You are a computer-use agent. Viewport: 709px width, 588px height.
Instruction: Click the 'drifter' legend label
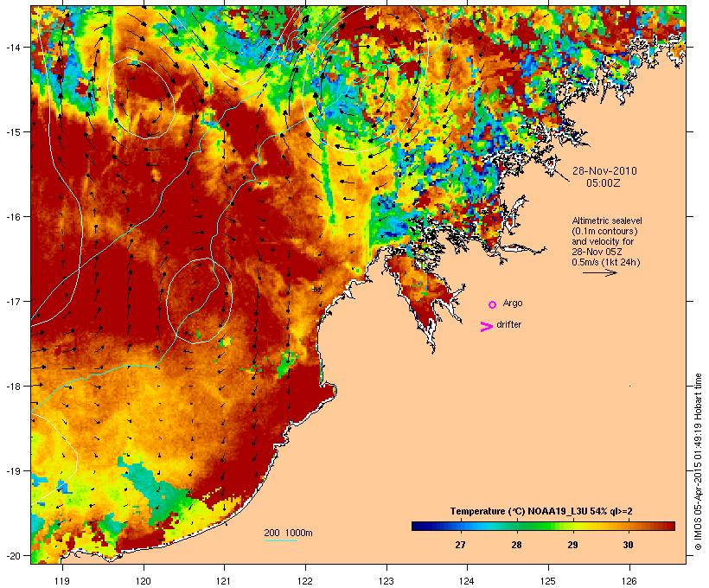[508, 324]
